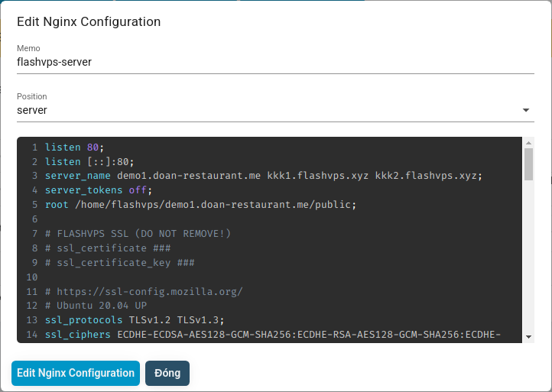This screenshot has height=392, width=552.
Task: Click the 'server_tokens off;' line
Action: (x=99, y=190)
